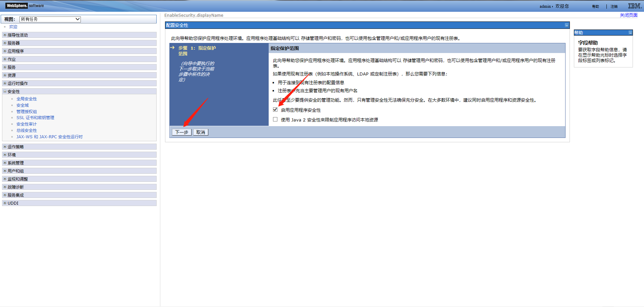The image size is (644, 307).
Task: Open 安全域 link
Action: [x=22, y=105]
